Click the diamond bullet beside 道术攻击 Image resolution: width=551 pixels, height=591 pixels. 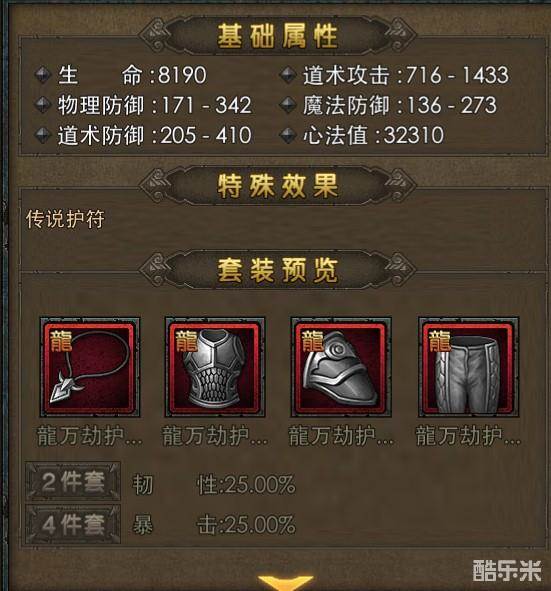coord(288,75)
